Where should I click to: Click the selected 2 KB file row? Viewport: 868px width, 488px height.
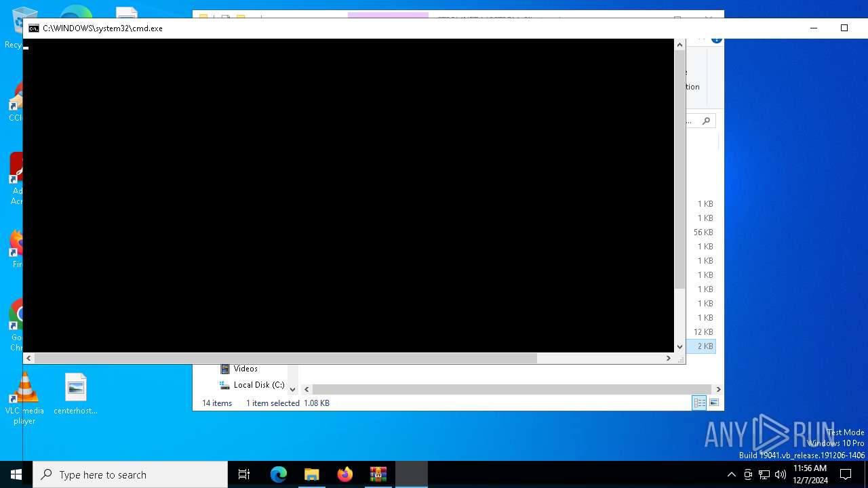701,346
